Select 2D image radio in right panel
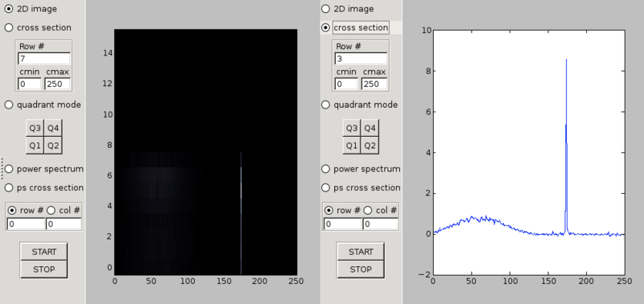Viewport: 644px width, 304px height. (x=325, y=9)
